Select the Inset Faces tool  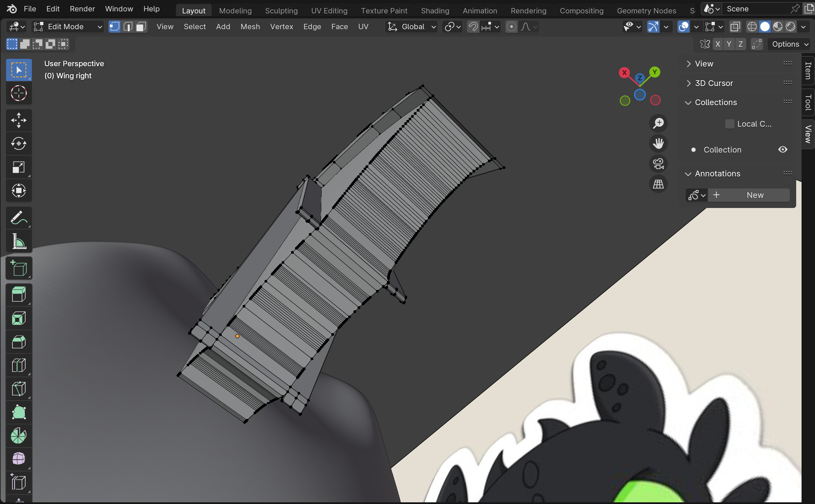(19, 319)
